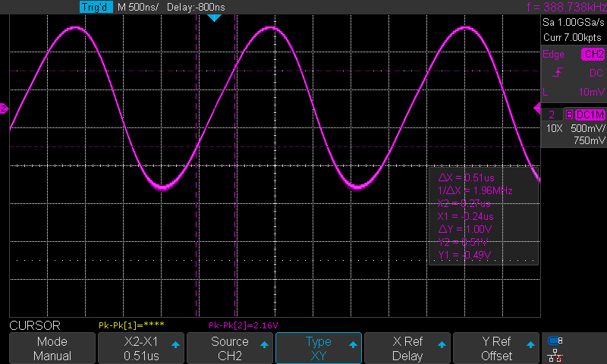Click the Pk-Pk[1]=**** measurement
The image size is (607, 364).
(x=131, y=325)
